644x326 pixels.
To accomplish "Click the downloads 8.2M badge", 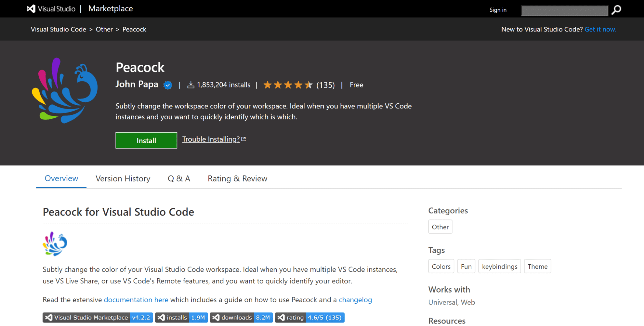I will (241, 318).
